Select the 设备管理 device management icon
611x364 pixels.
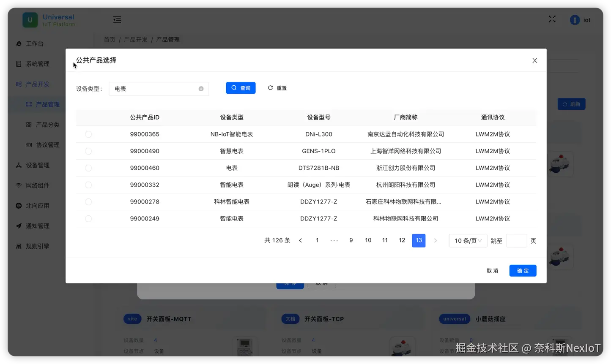18,165
